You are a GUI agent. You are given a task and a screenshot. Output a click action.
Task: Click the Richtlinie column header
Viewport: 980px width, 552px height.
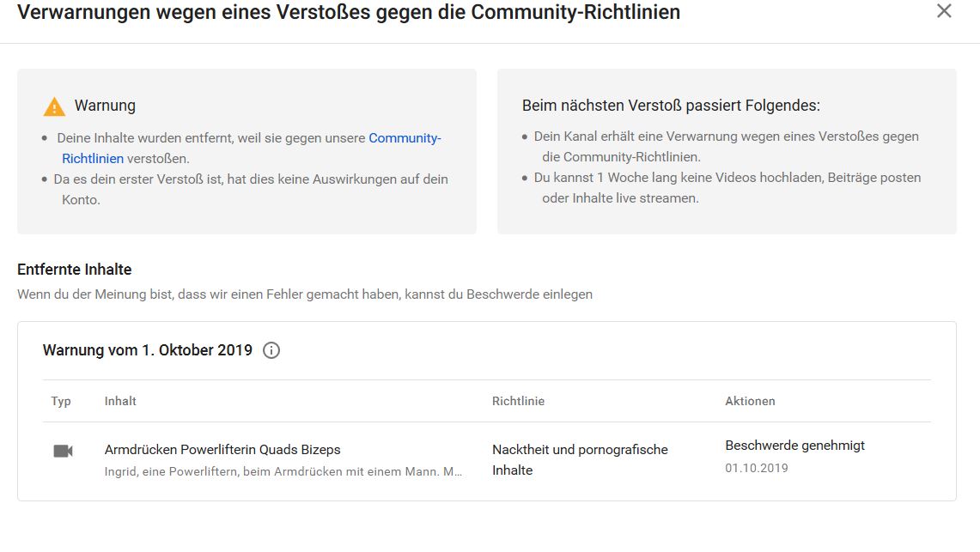(x=518, y=401)
